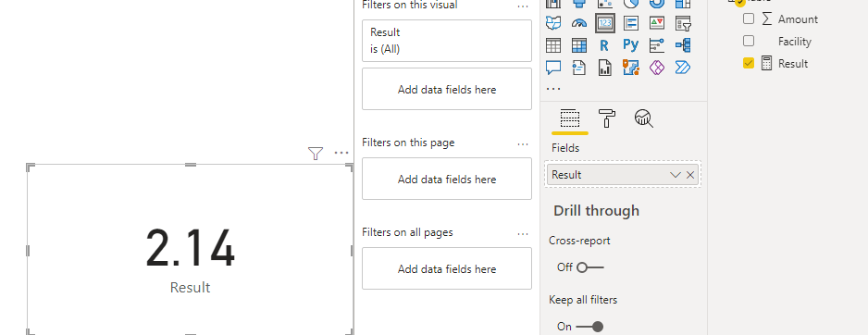Turn off Keep all filters toggle
This screenshot has width=868, height=335.
tap(589, 327)
